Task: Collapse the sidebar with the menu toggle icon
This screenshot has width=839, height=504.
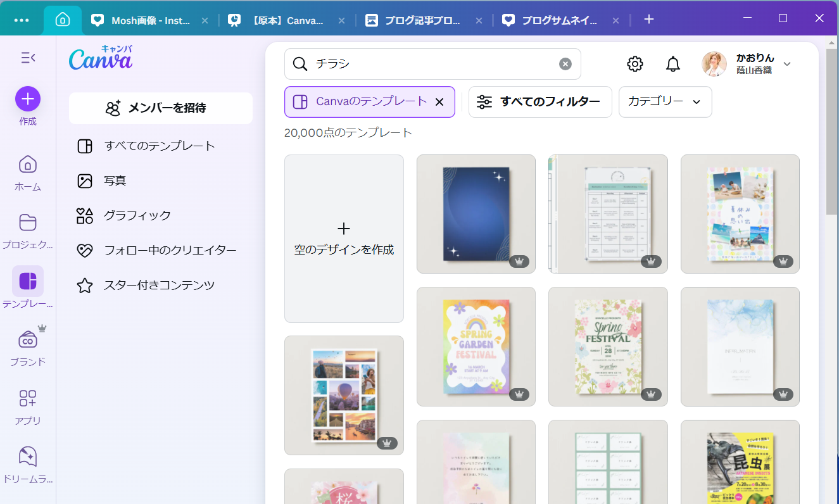Action: click(28, 58)
